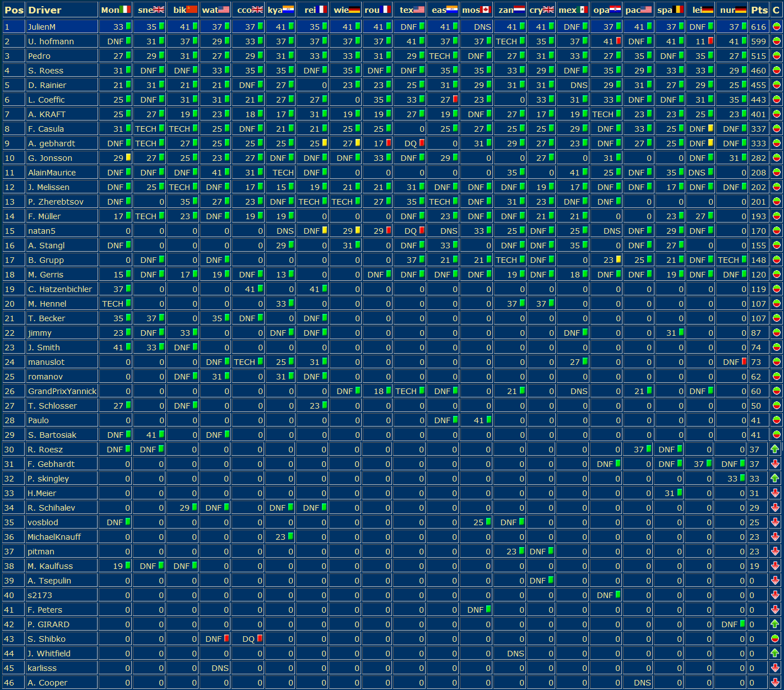
Task: Click green up arrow in R. Roesz row
Action: (x=775, y=449)
